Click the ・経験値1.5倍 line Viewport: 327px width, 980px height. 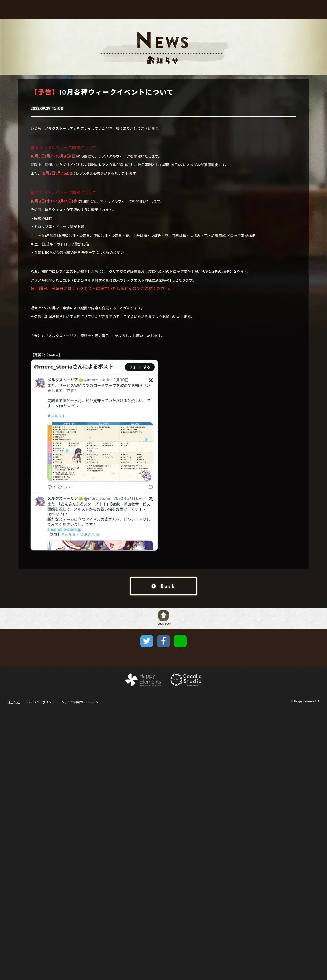tap(42, 218)
